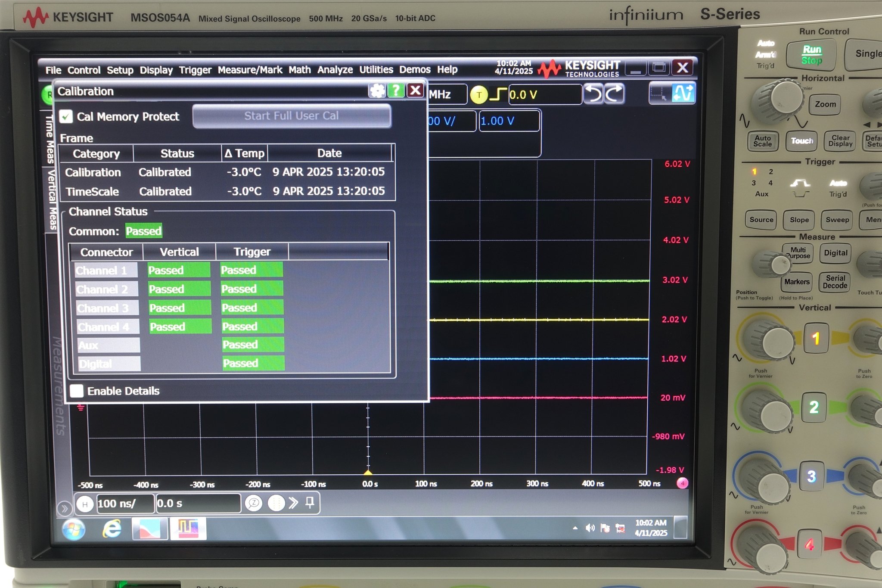The height and width of the screenshot is (588, 882).
Task: Open the Math menu
Action: tap(299, 70)
